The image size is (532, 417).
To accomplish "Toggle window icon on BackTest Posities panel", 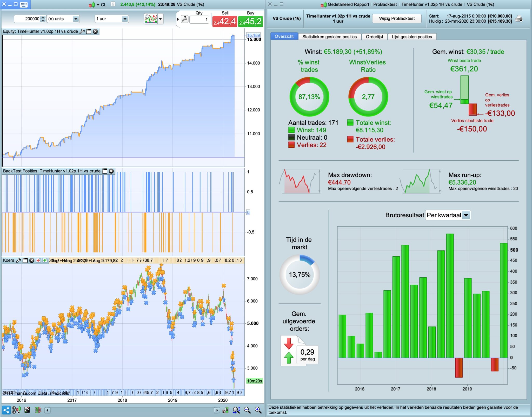I will [x=105, y=171].
